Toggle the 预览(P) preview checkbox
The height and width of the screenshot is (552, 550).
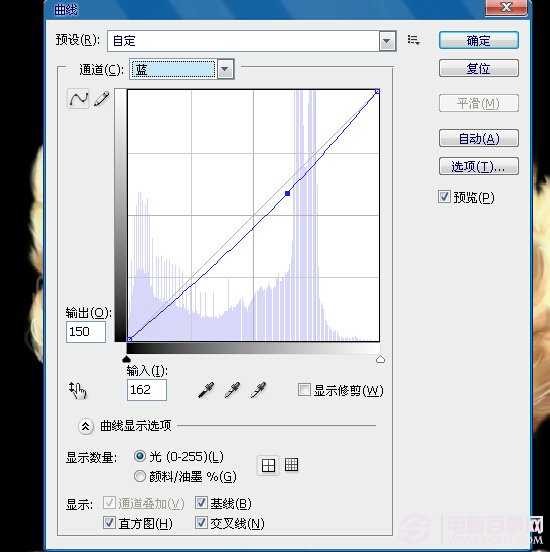[x=444, y=196]
